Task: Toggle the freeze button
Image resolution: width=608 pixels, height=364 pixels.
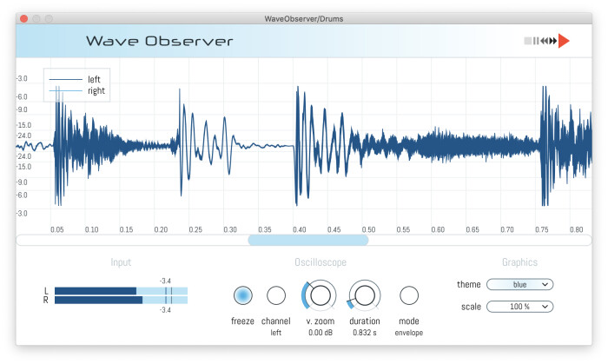Action: tap(242, 295)
